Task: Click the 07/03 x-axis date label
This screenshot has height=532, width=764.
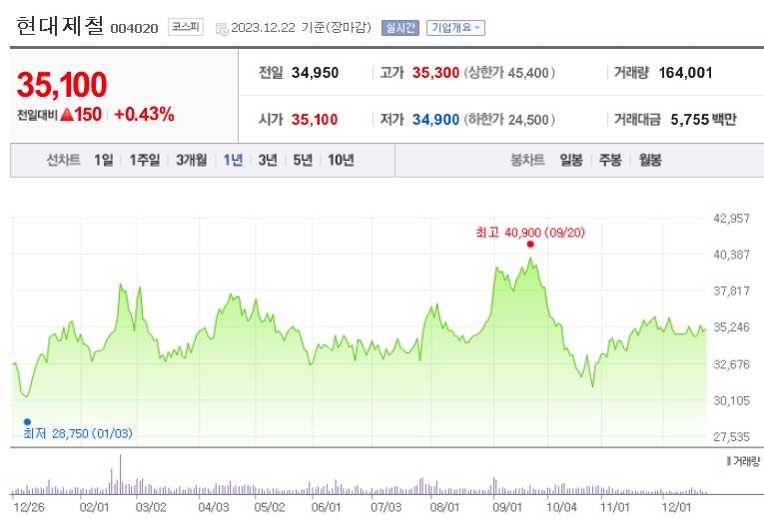Action: 385,507
